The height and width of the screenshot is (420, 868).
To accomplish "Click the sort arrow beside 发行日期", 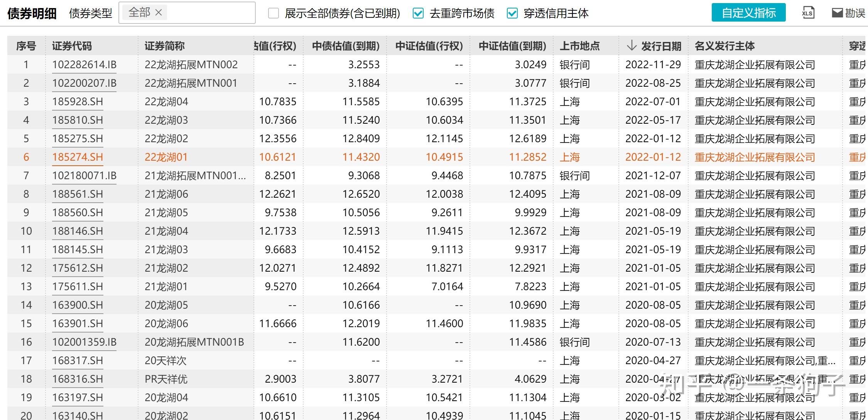I will (632, 46).
